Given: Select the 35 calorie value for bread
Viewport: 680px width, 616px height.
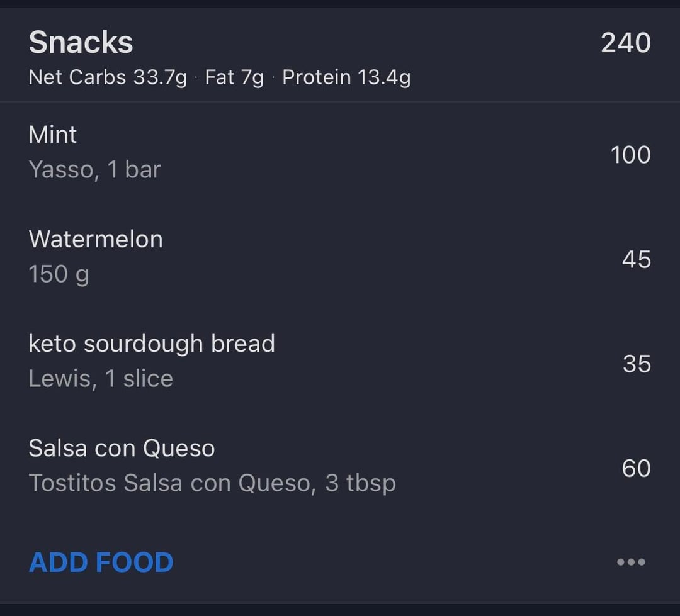Looking at the screenshot, I should tap(636, 364).
